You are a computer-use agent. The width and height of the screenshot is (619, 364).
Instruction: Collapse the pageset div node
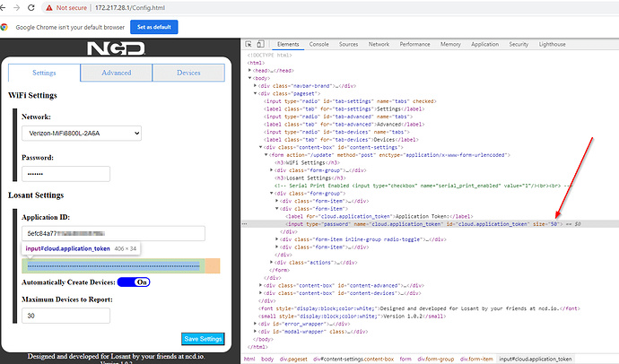coord(256,93)
